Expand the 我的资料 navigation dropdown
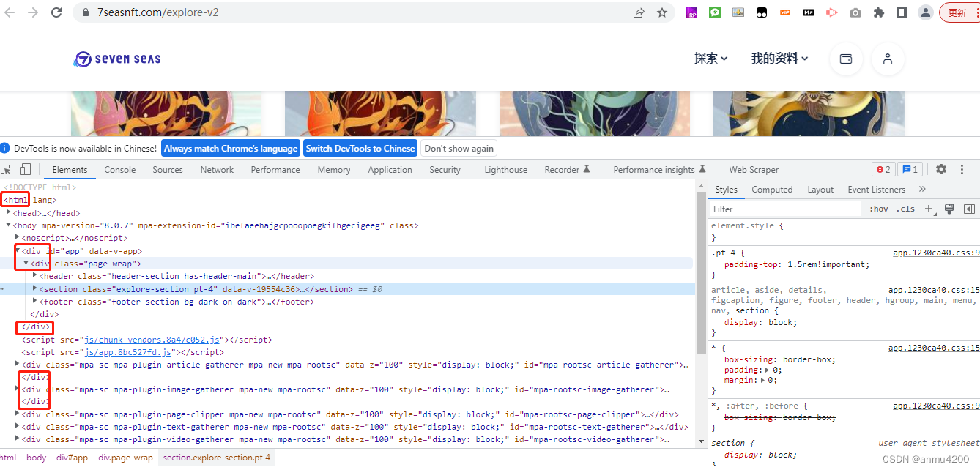This screenshot has width=980, height=470. click(x=779, y=59)
